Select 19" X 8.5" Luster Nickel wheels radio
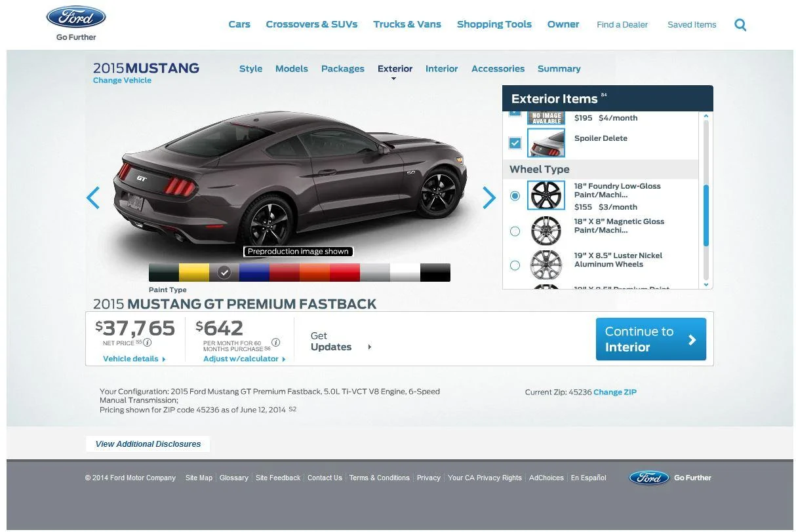Image resolution: width=796 pixels, height=532 pixels. [515, 265]
